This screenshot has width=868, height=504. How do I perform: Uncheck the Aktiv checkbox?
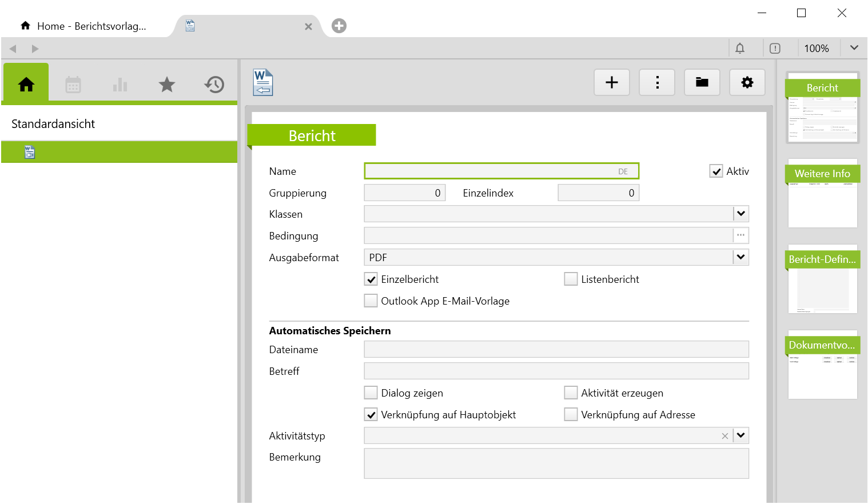(716, 171)
